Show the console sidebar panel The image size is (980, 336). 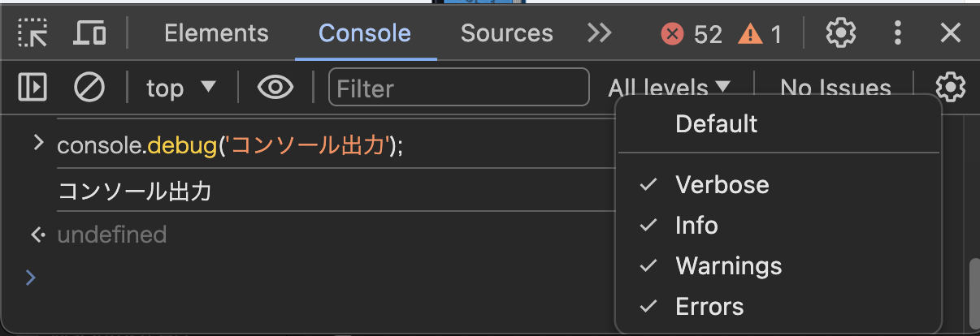[x=33, y=88]
